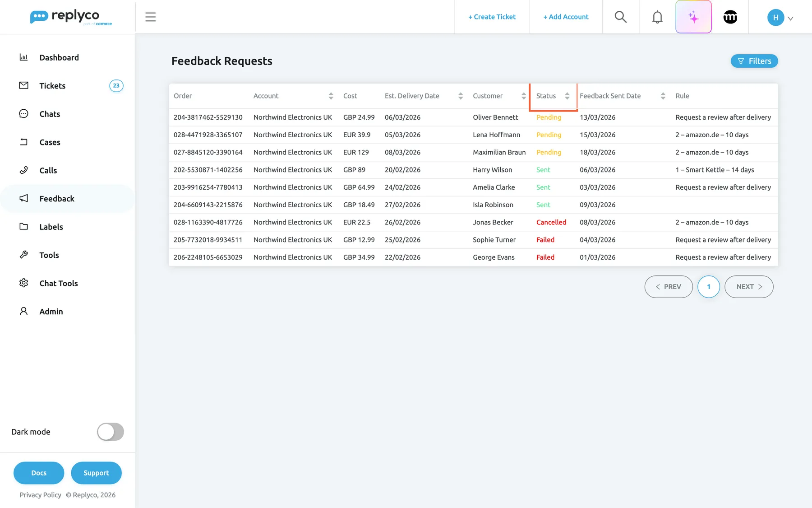Click the Filters button
This screenshot has height=508, width=812.
(754, 61)
